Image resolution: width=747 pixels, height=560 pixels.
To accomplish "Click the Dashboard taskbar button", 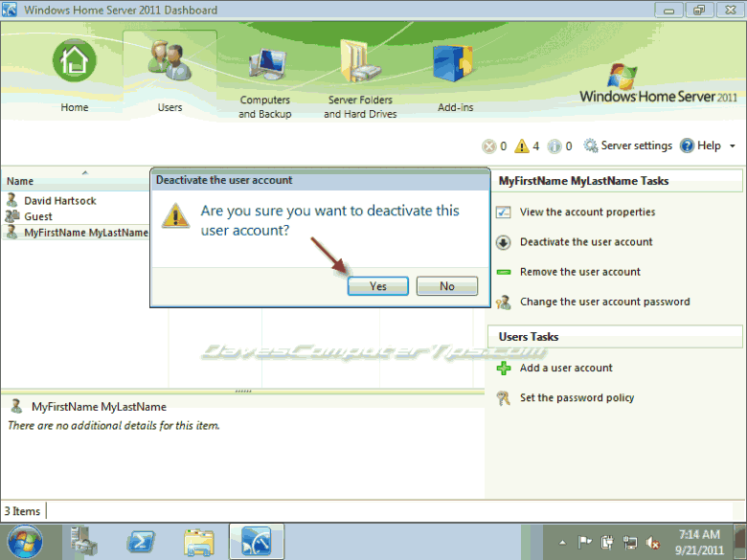I will tap(257, 542).
